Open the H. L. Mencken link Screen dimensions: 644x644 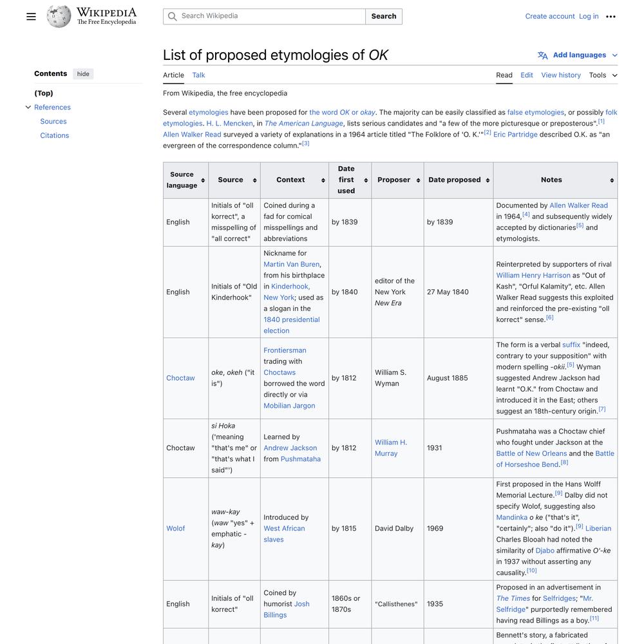230,124
